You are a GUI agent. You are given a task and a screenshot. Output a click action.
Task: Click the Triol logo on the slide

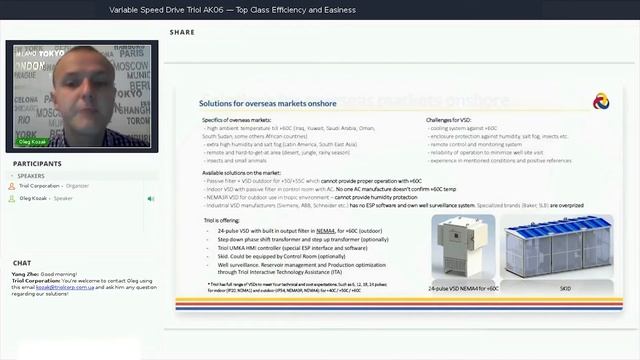pyautogui.click(x=601, y=102)
